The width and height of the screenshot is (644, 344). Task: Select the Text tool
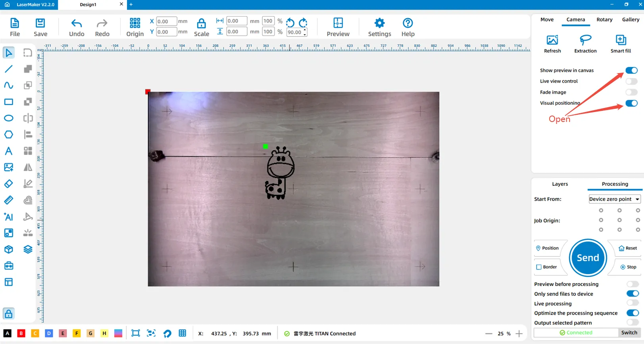[x=8, y=151]
